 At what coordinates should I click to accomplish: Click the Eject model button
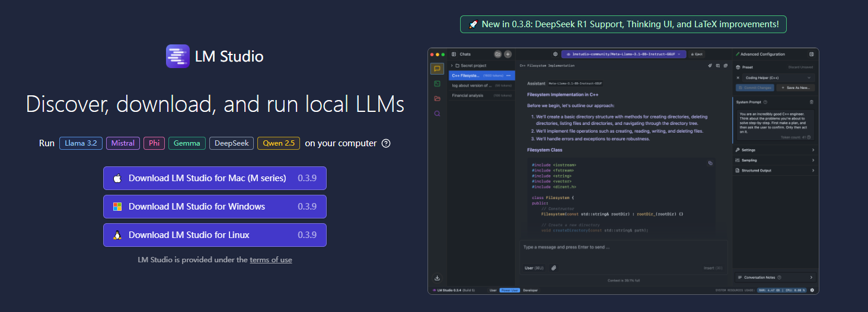pos(696,54)
